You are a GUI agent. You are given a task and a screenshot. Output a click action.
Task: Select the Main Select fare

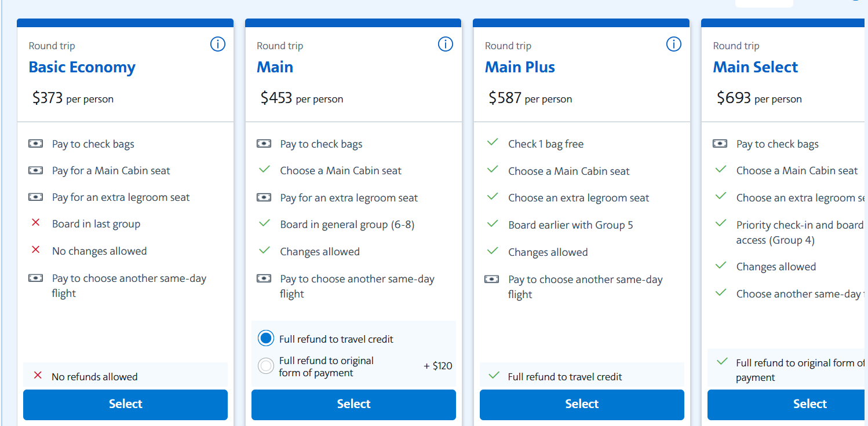809,405
